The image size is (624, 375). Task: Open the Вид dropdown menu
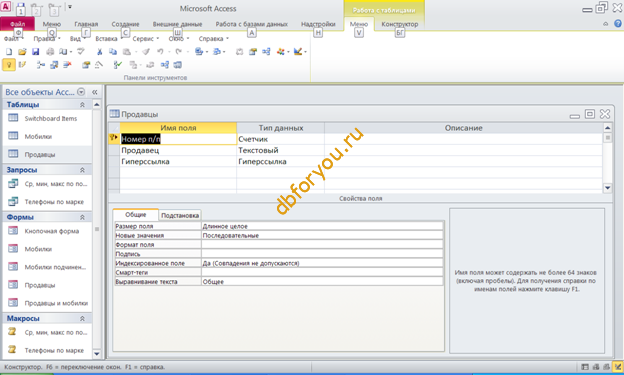point(78,39)
